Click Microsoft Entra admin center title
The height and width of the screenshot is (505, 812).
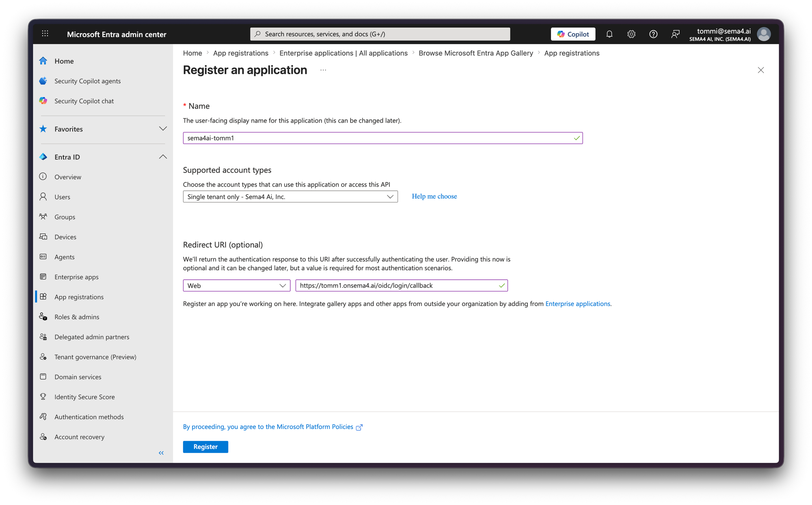pyautogui.click(x=117, y=34)
